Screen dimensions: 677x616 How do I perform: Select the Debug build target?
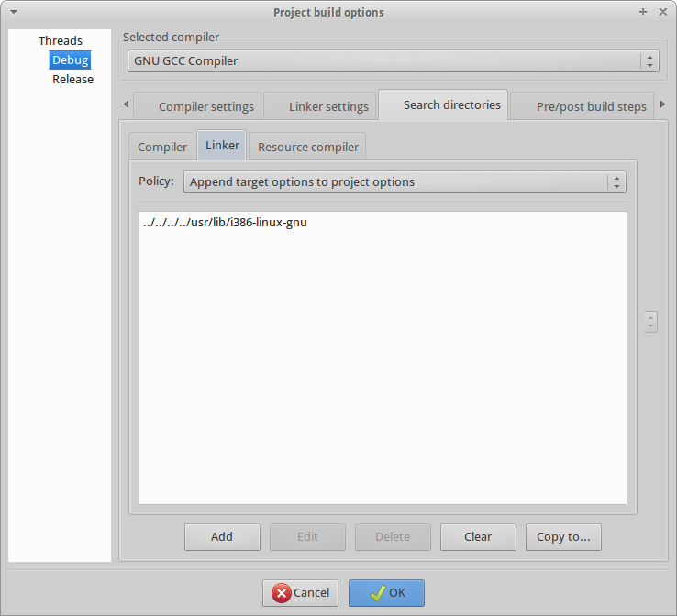pos(70,60)
